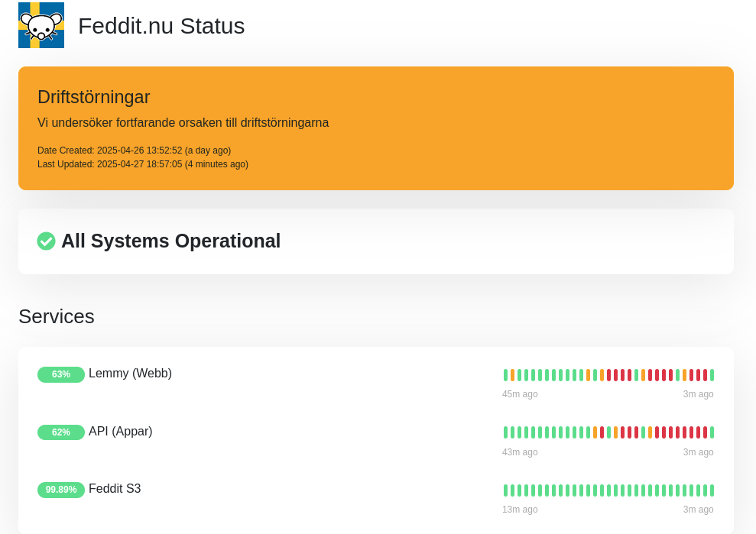Viewport: 756px width, 534px height.
Task: Click the Feddit.nu Status page title
Action: [161, 26]
